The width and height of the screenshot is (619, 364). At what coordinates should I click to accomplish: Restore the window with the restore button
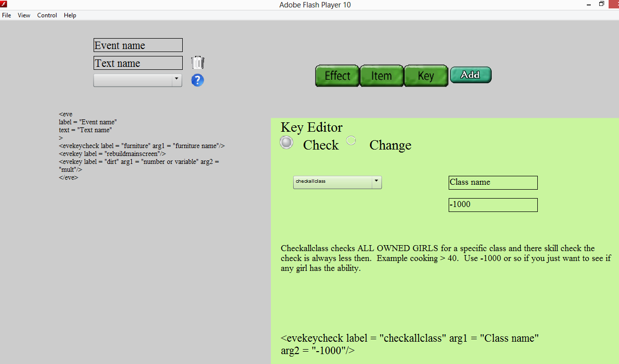(602, 4)
